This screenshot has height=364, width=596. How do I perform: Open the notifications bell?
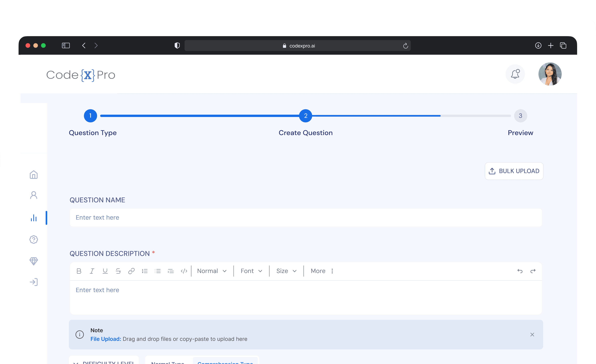(515, 74)
